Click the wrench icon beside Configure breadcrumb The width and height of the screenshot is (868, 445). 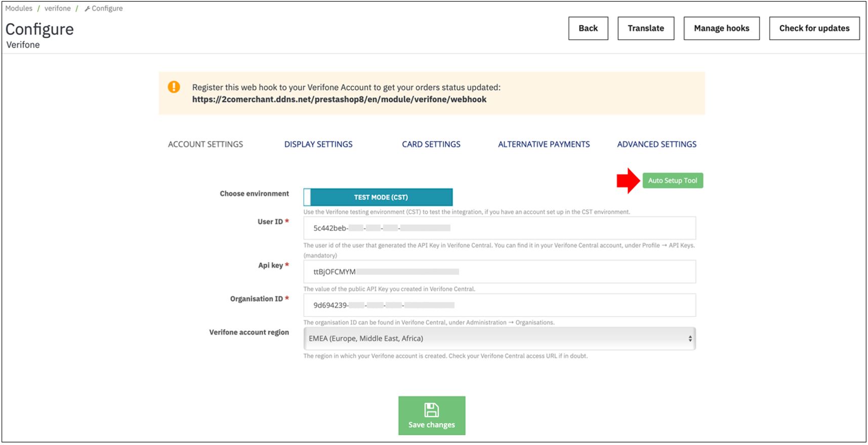[87, 9]
